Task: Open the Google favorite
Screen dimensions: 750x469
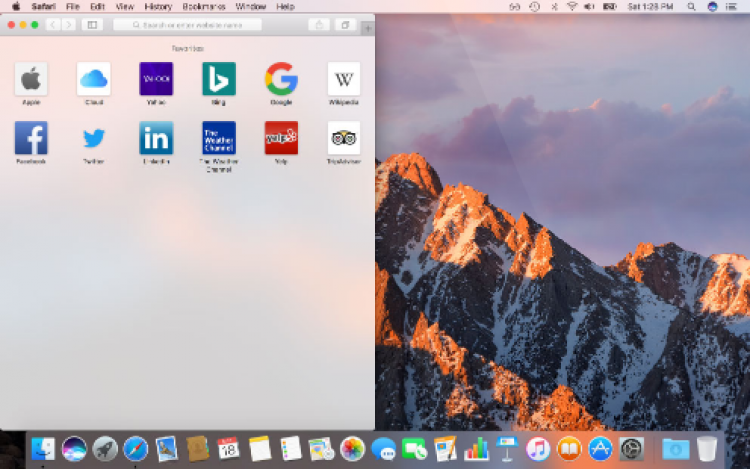Action: [281, 79]
